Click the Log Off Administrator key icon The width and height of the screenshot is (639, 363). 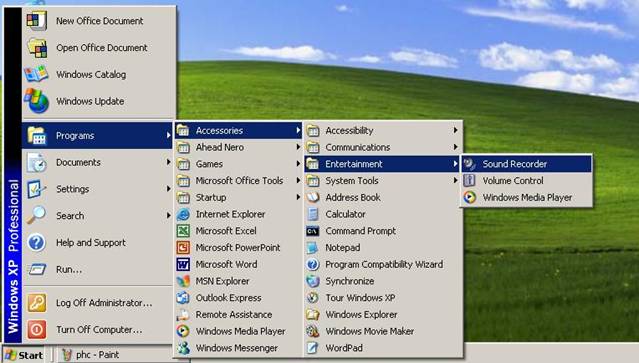pos(37,303)
